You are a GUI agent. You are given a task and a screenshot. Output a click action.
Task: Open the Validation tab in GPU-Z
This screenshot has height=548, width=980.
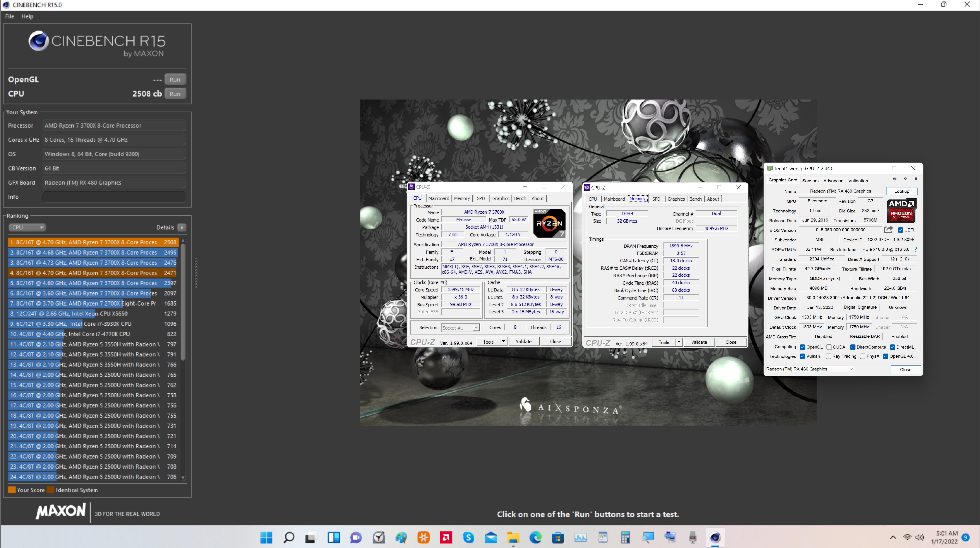coord(858,181)
